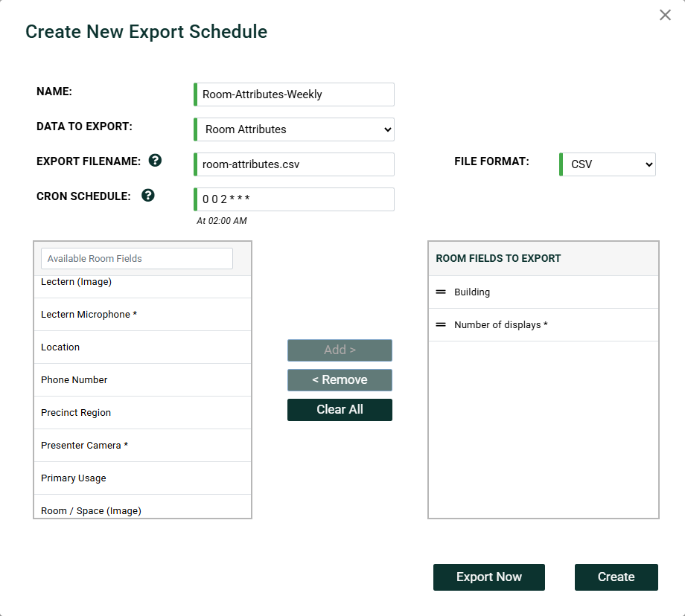Grab the drag handle for Number of displays
Screen dimensions: 685x616
[x=441, y=324]
